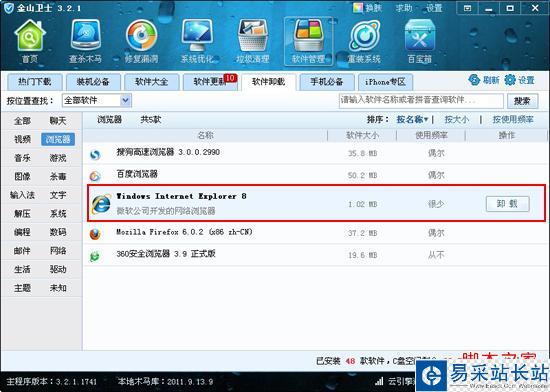Click the 软件大小 column header
Viewport: 550px width, 392px height.
pyautogui.click(x=362, y=135)
